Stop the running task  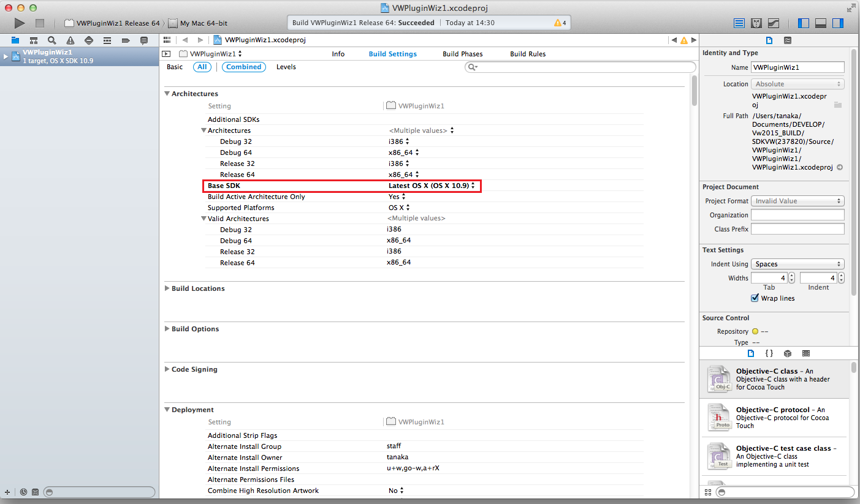coord(40,23)
